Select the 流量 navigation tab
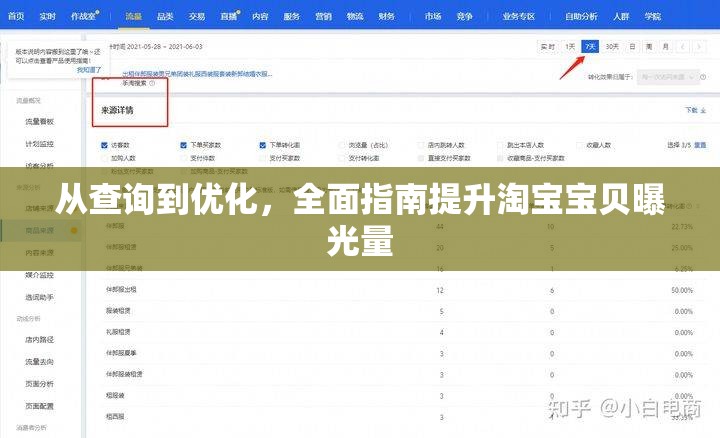 (134, 16)
